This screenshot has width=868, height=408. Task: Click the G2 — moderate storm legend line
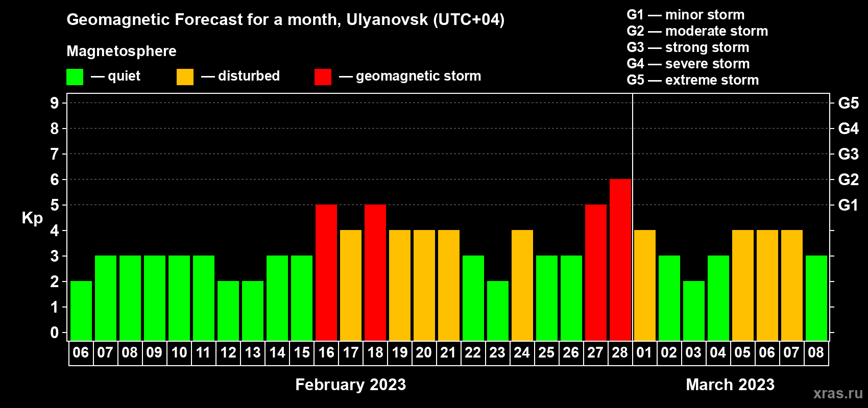click(x=697, y=31)
